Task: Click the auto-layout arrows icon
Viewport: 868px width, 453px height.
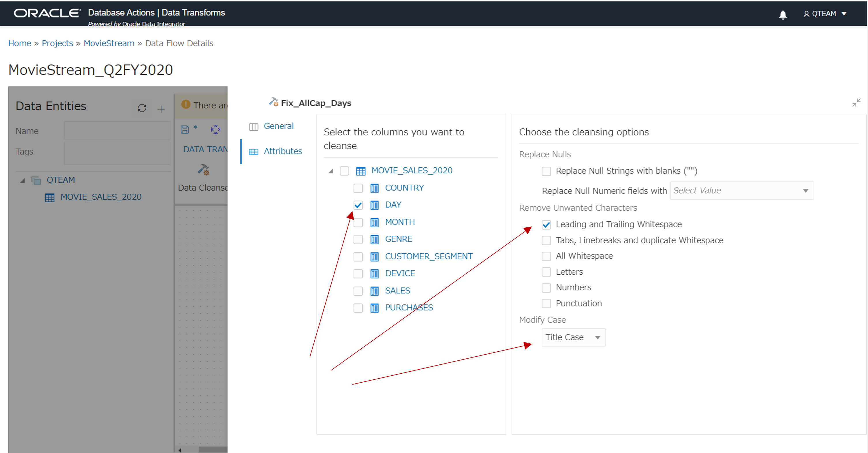Action: [215, 130]
